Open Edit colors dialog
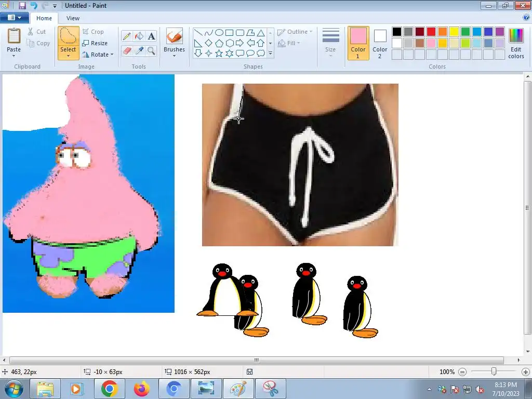The height and width of the screenshot is (399, 532). 516,43
